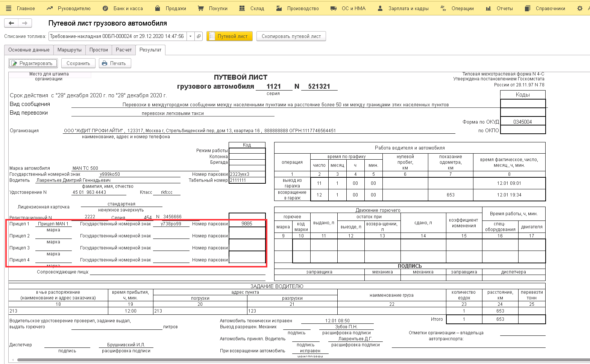Click the settings gear icon in top bar

click(580, 8)
